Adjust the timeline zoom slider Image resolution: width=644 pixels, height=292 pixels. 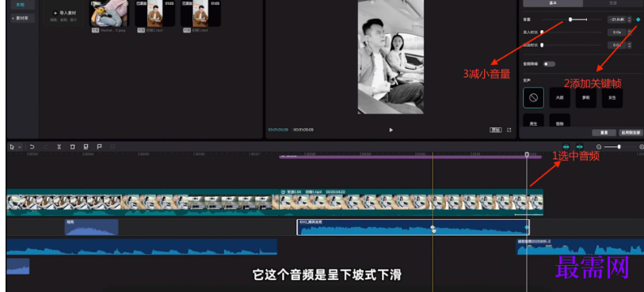(x=619, y=147)
